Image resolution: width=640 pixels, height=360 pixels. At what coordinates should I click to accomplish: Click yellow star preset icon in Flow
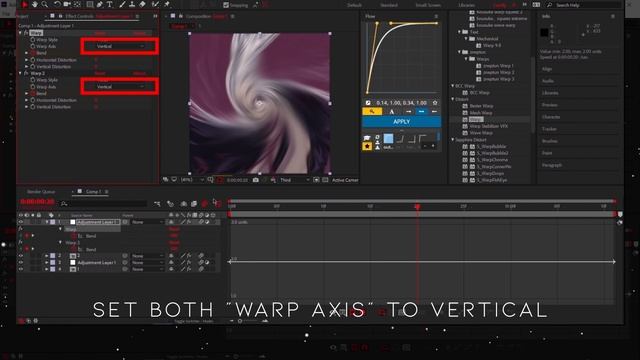tap(367, 146)
